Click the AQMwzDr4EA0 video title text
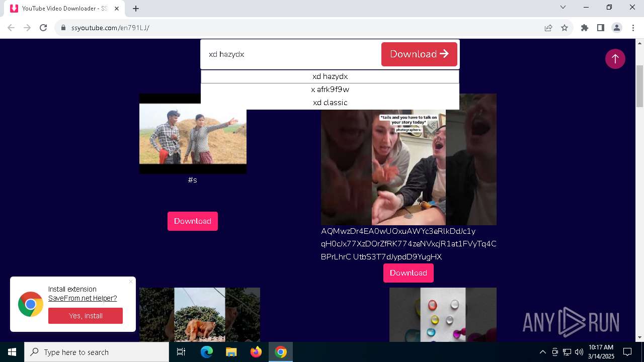 (409, 244)
